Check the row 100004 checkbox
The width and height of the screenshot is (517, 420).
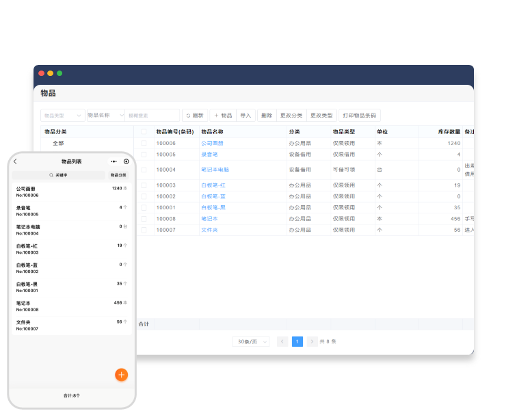point(144,170)
